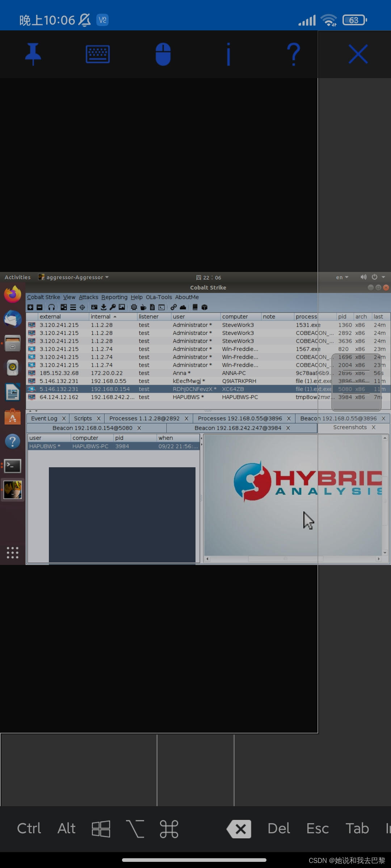This screenshot has height=868, width=391.
Task: Tap the VNC viewer info 'i' icon
Action: point(228,54)
